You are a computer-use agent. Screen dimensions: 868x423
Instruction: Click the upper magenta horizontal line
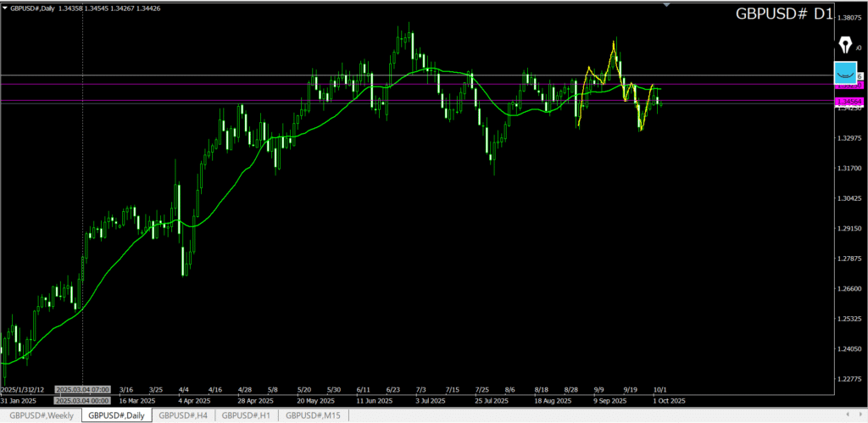[x=254, y=84]
